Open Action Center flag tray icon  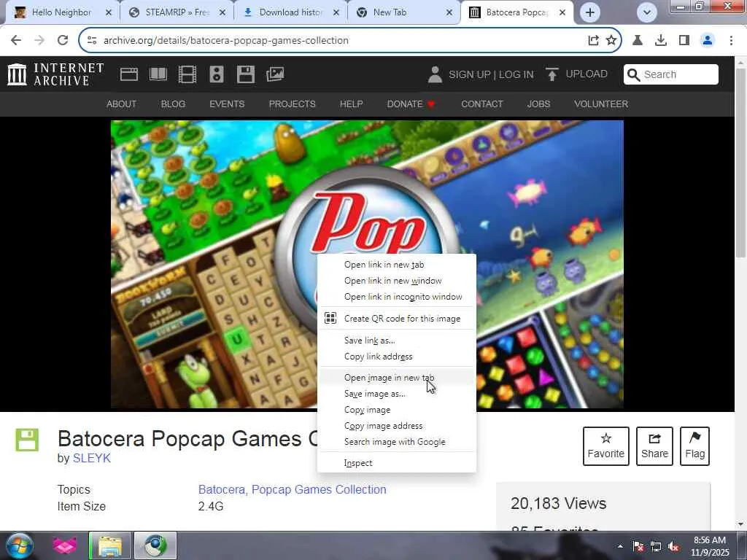pyautogui.click(x=638, y=546)
